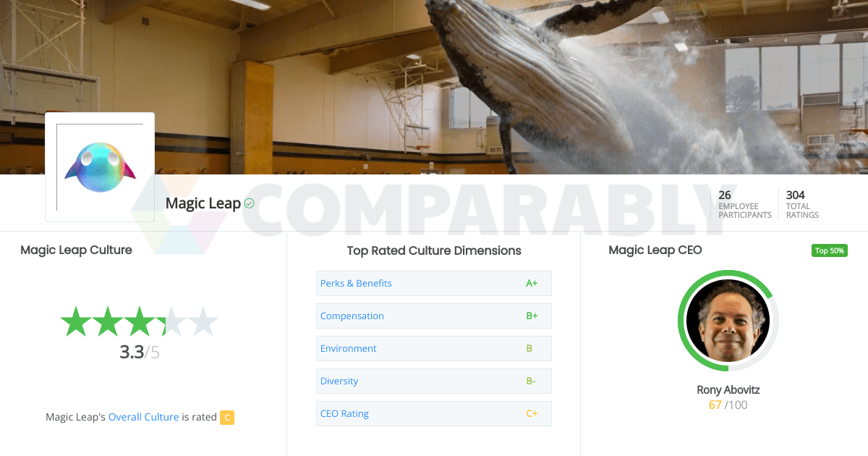
Task: Click the 304 total ratings stat
Action: [x=803, y=204]
